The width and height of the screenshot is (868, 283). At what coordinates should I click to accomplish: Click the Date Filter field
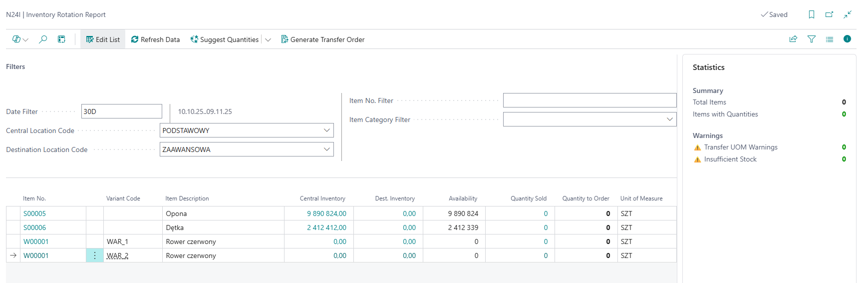[122, 111]
